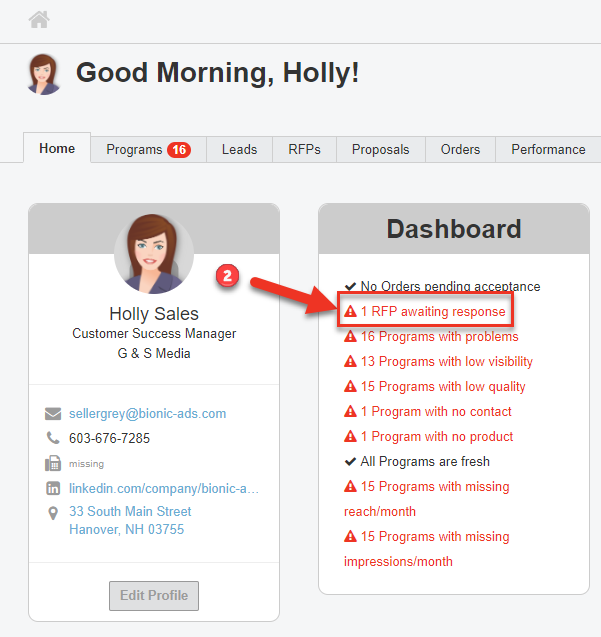Image resolution: width=601 pixels, height=637 pixels.
Task: Click the phone icon beside 603-676-7285
Action: pos(53,438)
